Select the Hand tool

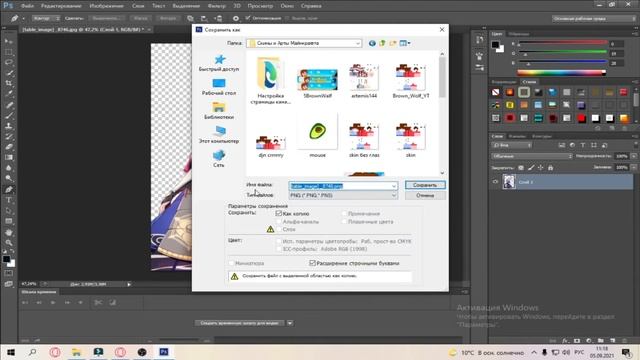tap(9, 232)
